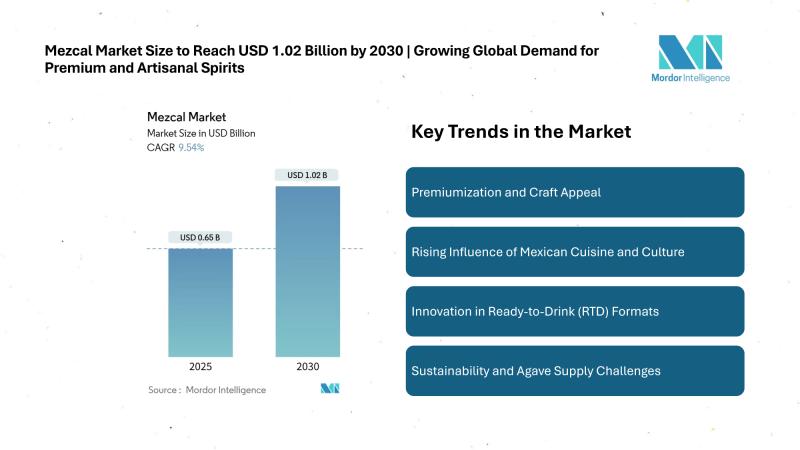Click the 2025 axis label
800x450 pixels.
200,366
